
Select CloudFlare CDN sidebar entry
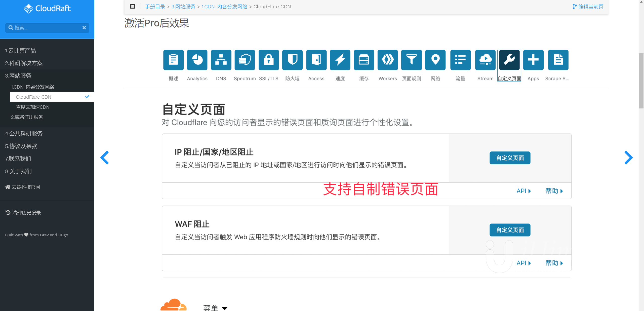pyautogui.click(x=52, y=97)
